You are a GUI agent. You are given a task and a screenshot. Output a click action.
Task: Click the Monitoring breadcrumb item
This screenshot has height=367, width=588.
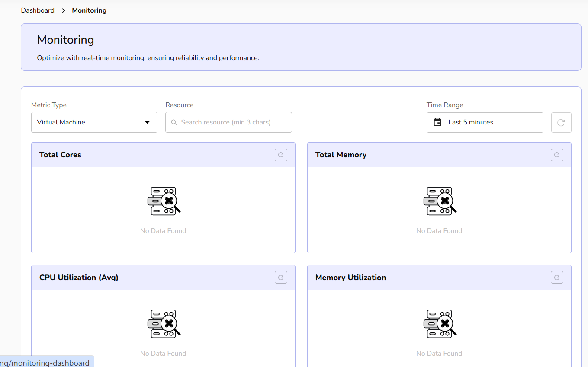89,10
